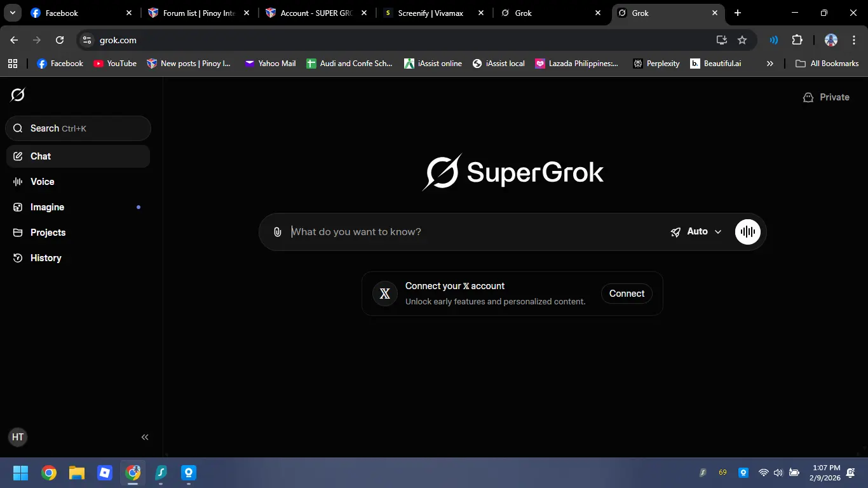This screenshot has width=868, height=488.
Task: Open History in the sidebar
Action: 78,258
